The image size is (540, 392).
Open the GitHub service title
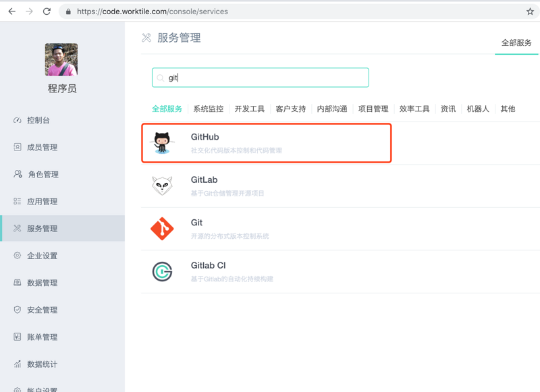pos(205,137)
